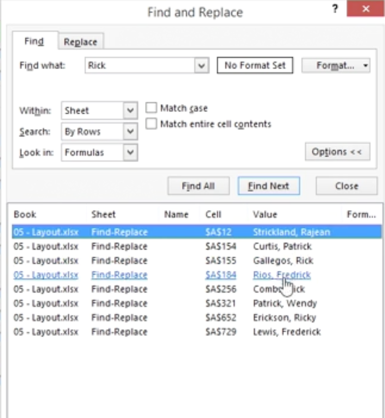Open the Within dropdown showing Sheet
This screenshot has width=385, height=418.
click(x=99, y=110)
